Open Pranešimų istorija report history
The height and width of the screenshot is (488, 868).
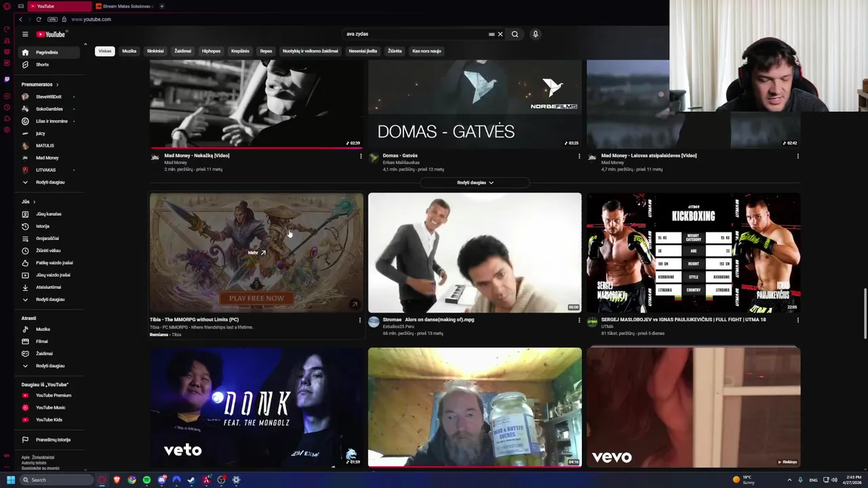[x=49, y=439]
